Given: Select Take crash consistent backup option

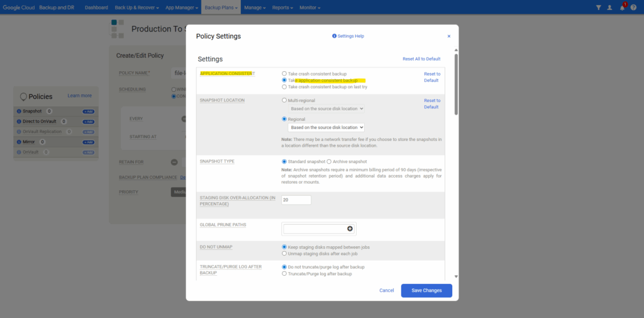Looking at the screenshot, I should click(284, 74).
